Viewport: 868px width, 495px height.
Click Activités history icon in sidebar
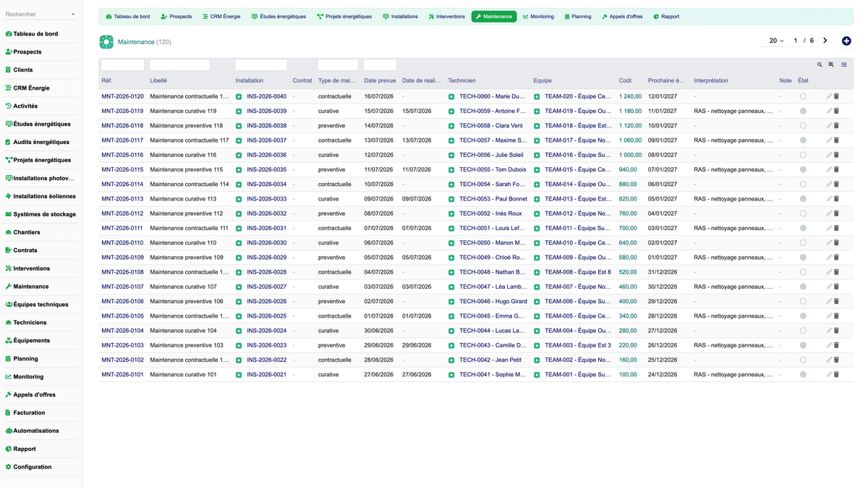tap(9, 106)
